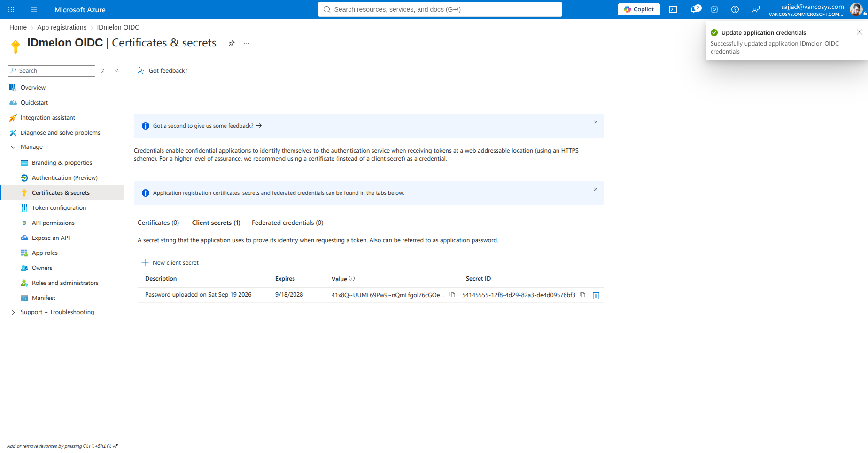Launch Copilot from the top bar
The height and width of the screenshot is (453, 868).
[639, 9]
